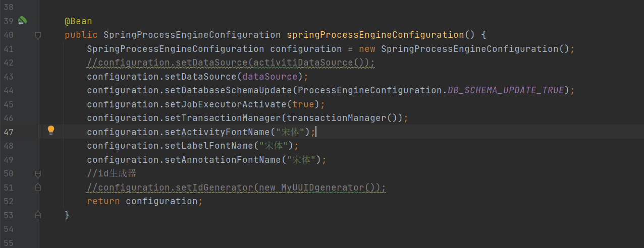Click line number 44 in the gutter
The height and width of the screenshot is (248, 644).
click(8, 91)
